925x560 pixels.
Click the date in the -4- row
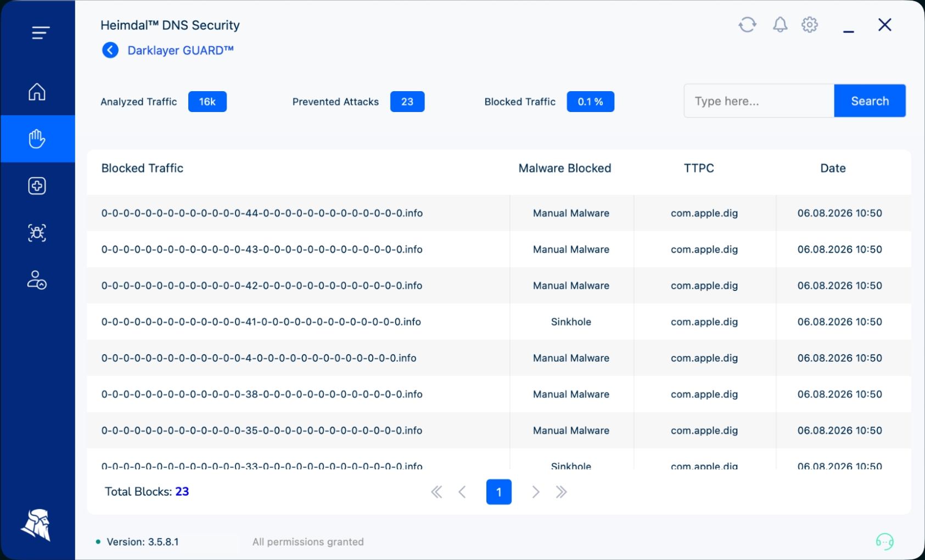click(840, 358)
